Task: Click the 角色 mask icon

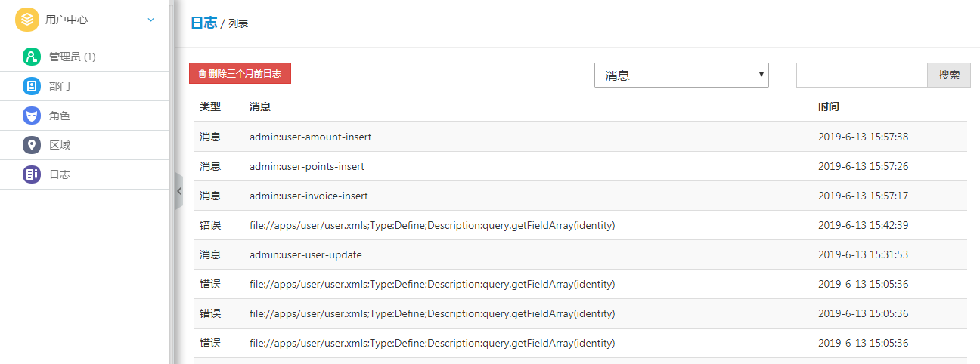Action: (x=31, y=116)
